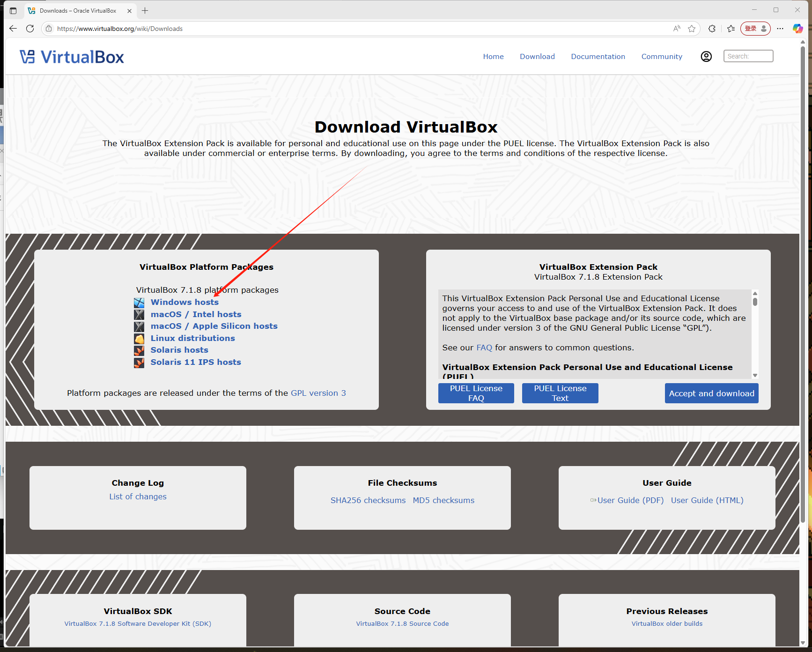The image size is (812, 652).
Task: Open VirtualBox older builds link
Action: click(x=667, y=624)
